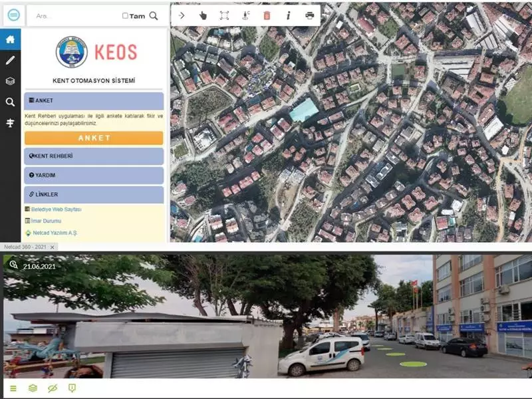
Task: Select the Netcad 360 - 2021 tab
Action: pos(25,247)
